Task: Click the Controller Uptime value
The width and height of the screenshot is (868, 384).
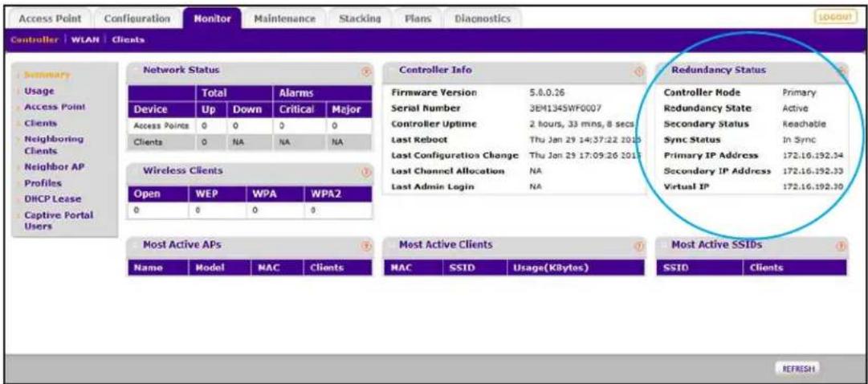Action: tap(582, 124)
